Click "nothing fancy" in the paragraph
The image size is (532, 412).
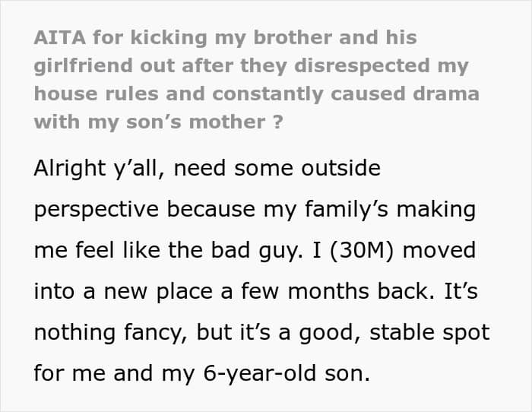click(x=110, y=333)
